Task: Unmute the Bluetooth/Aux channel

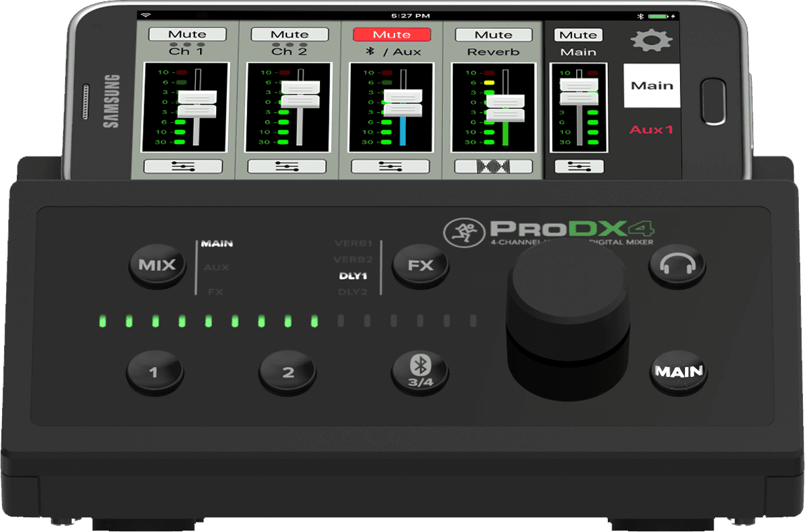Action: click(391, 34)
